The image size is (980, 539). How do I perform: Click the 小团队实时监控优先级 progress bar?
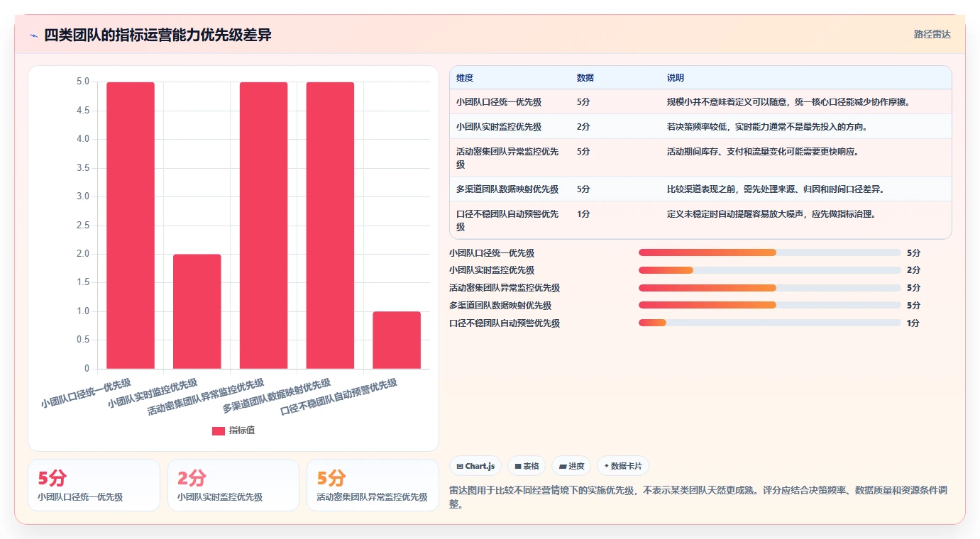tap(770, 270)
